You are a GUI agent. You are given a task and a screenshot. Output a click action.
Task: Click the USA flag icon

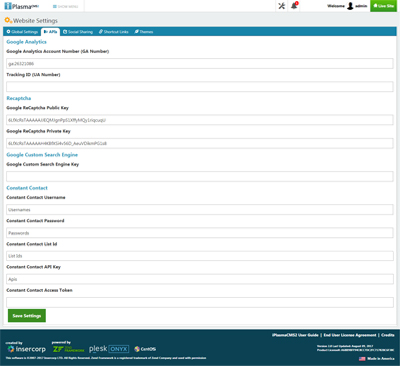click(x=362, y=359)
